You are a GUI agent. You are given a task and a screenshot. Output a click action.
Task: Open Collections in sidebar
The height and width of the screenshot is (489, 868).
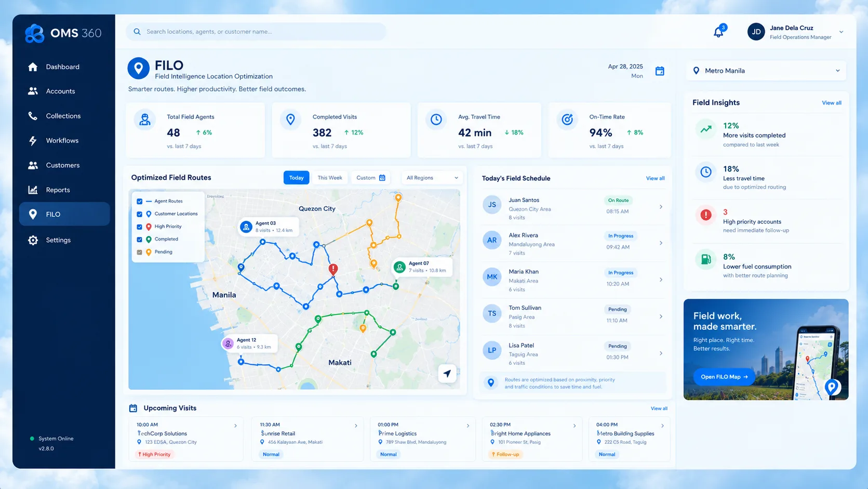(x=64, y=116)
